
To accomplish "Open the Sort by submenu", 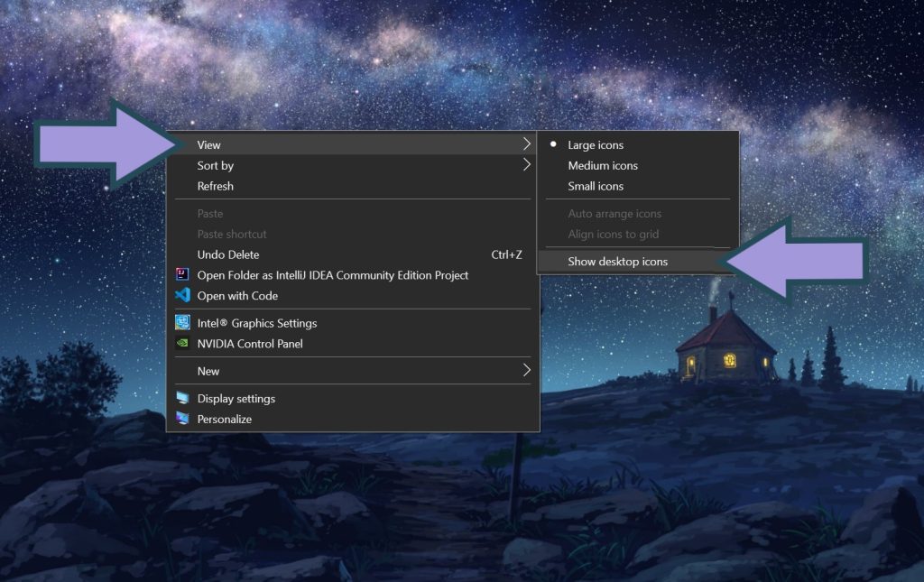I will (x=216, y=165).
